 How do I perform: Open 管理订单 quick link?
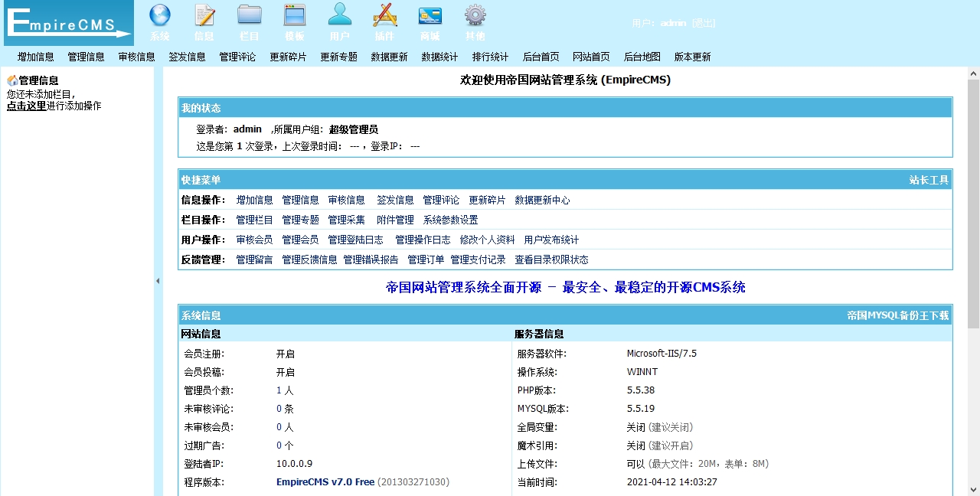(x=426, y=259)
